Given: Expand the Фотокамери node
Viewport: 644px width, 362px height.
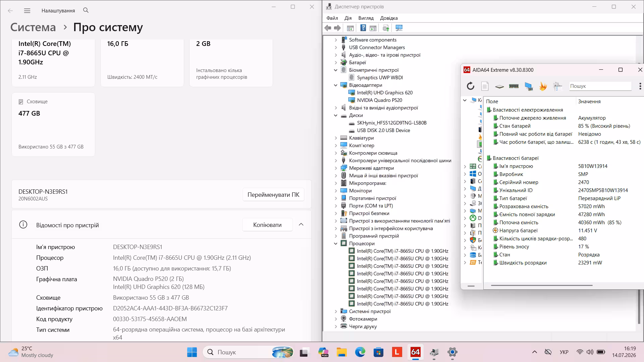Looking at the screenshot, I should 336,319.
